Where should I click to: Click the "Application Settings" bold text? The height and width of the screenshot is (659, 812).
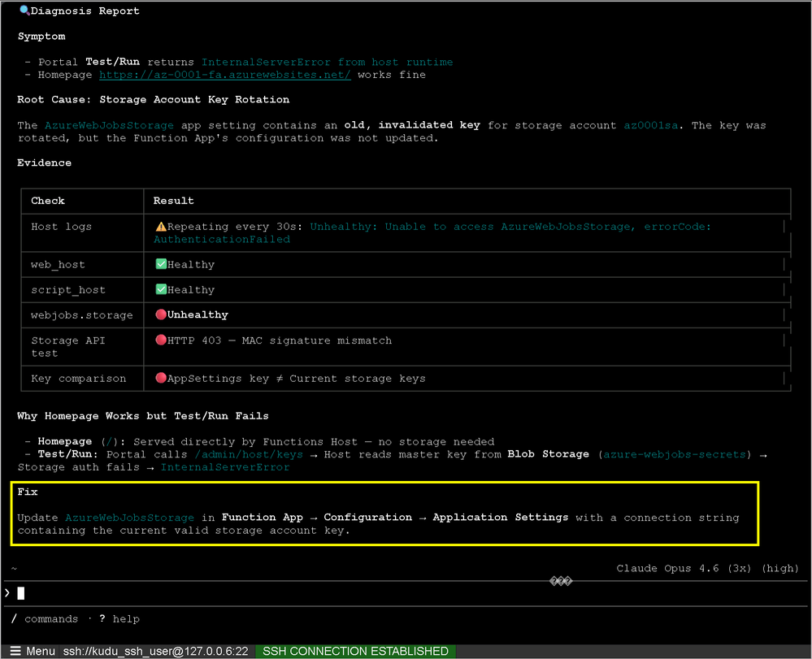click(x=500, y=517)
